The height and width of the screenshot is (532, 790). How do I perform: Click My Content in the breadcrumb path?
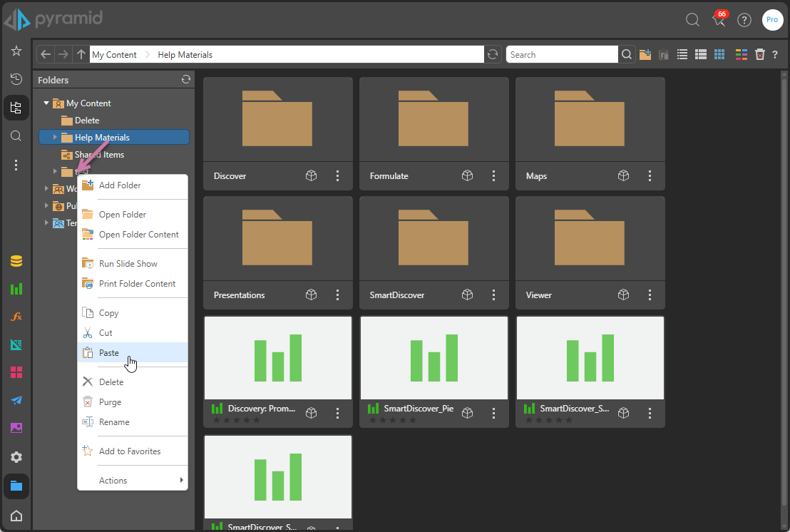pyautogui.click(x=114, y=55)
